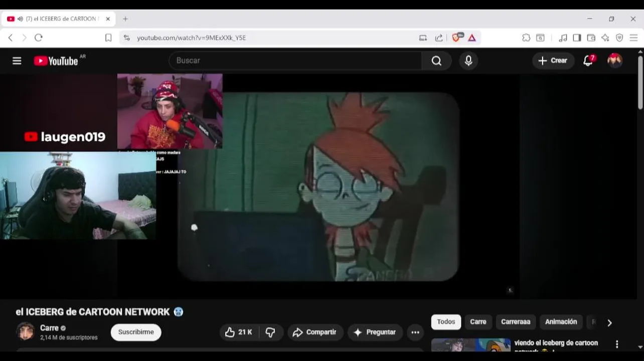
Task: Open a new browser tab
Action: coord(125,19)
